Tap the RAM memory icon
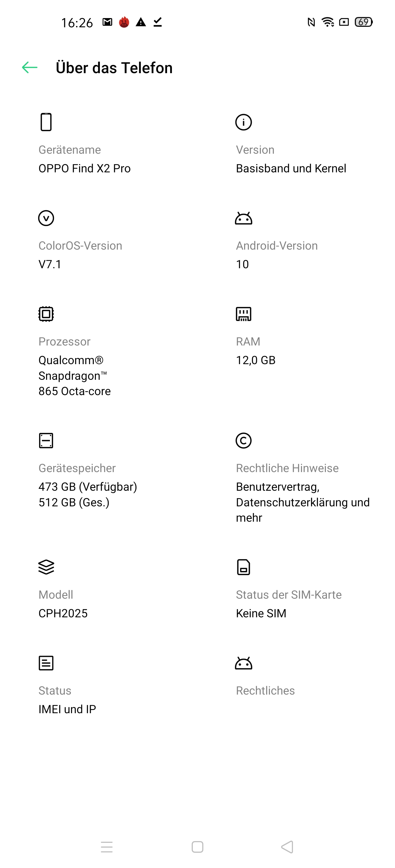This screenshot has width=395, height=868. pyautogui.click(x=243, y=314)
